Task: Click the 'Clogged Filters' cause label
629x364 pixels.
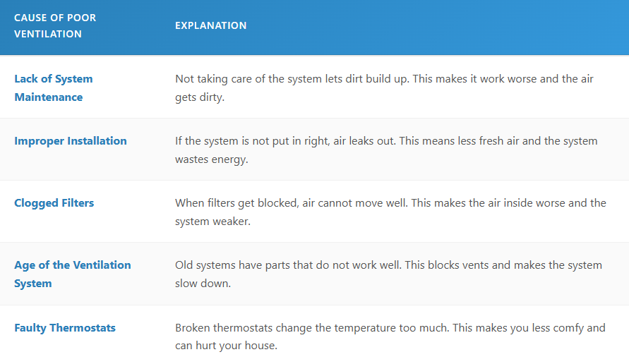Action: [x=54, y=202]
